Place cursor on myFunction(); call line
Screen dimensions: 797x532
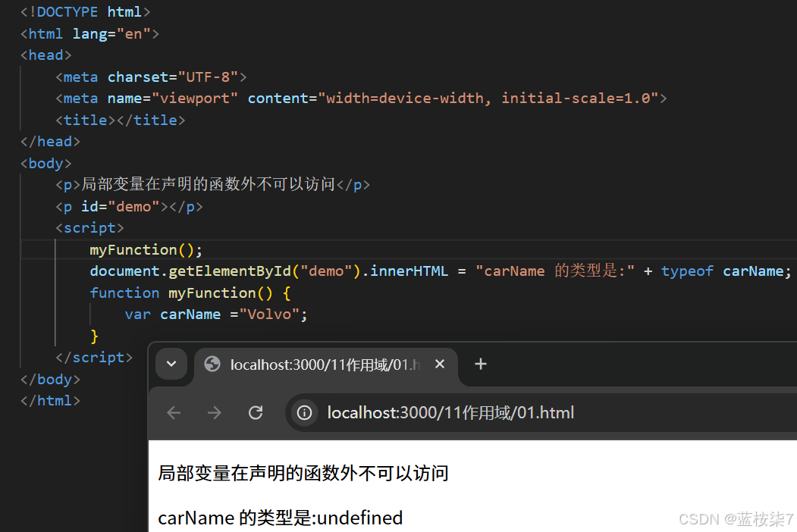(146, 249)
